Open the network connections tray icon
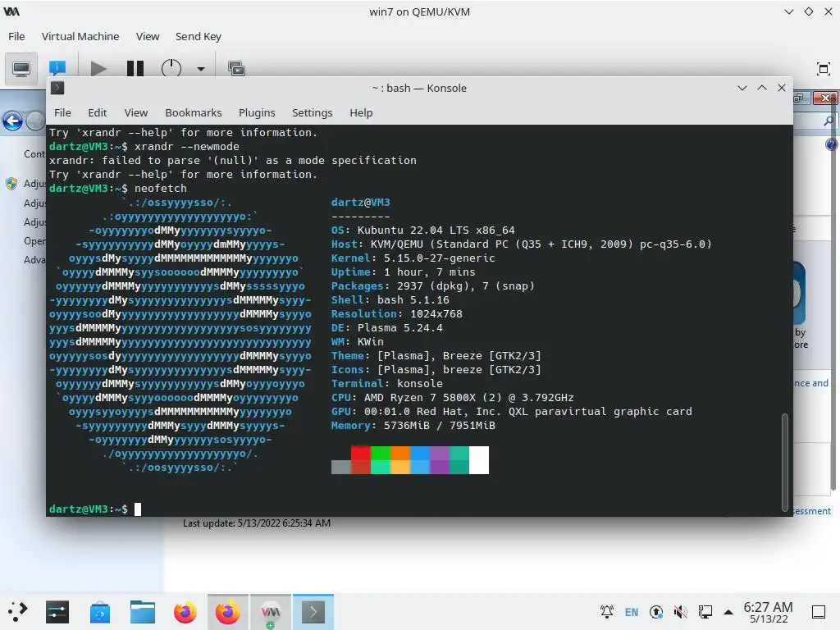 coord(705,612)
